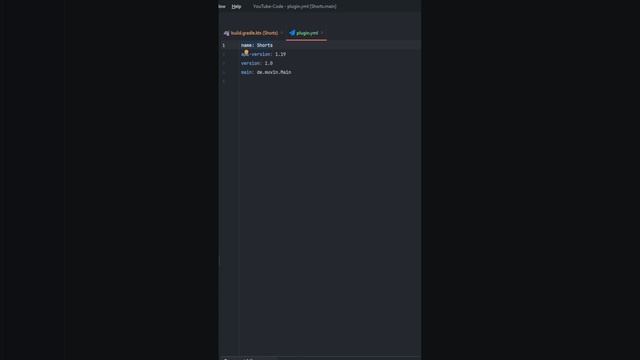This screenshot has width=640, height=360.
Task: Switch to the build.gradle.kts (Shorts) tab
Action: tap(254, 33)
